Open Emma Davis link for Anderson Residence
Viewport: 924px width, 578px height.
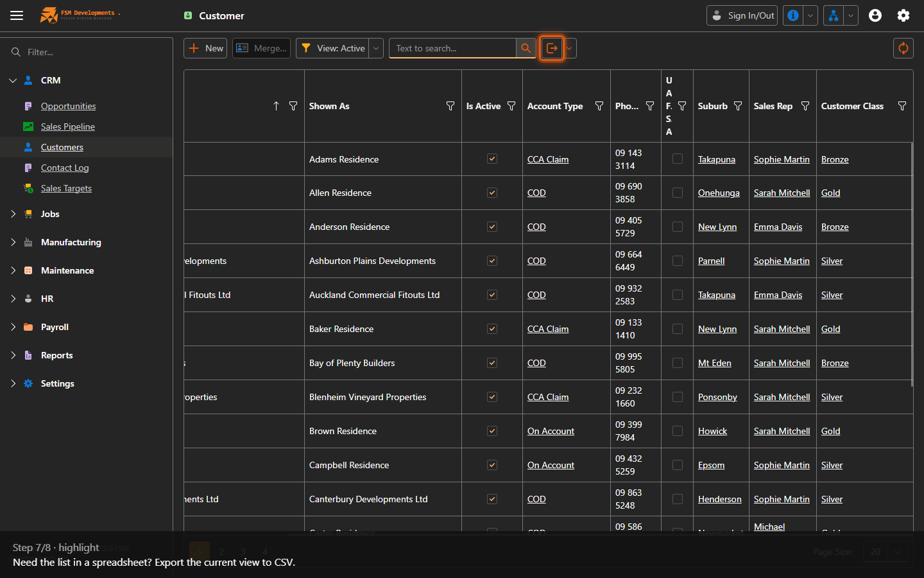(x=778, y=227)
